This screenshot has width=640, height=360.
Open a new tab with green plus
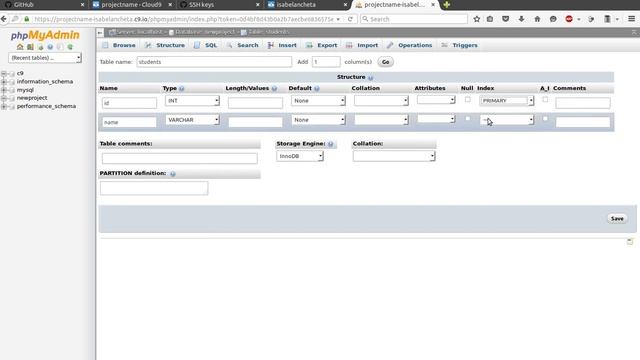[x=447, y=5]
